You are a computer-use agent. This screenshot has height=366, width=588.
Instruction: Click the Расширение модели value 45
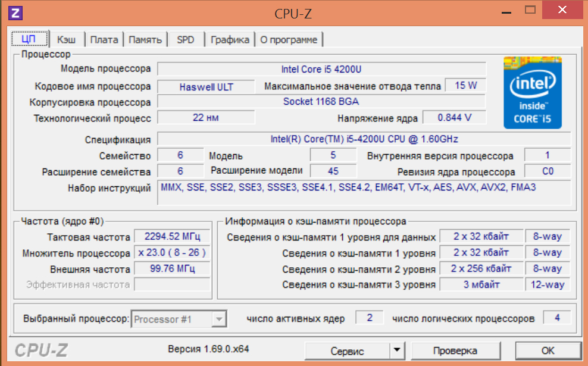click(x=333, y=171)
